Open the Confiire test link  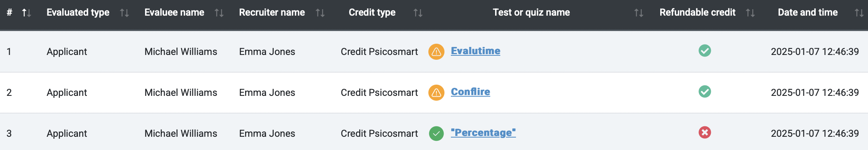470,92
